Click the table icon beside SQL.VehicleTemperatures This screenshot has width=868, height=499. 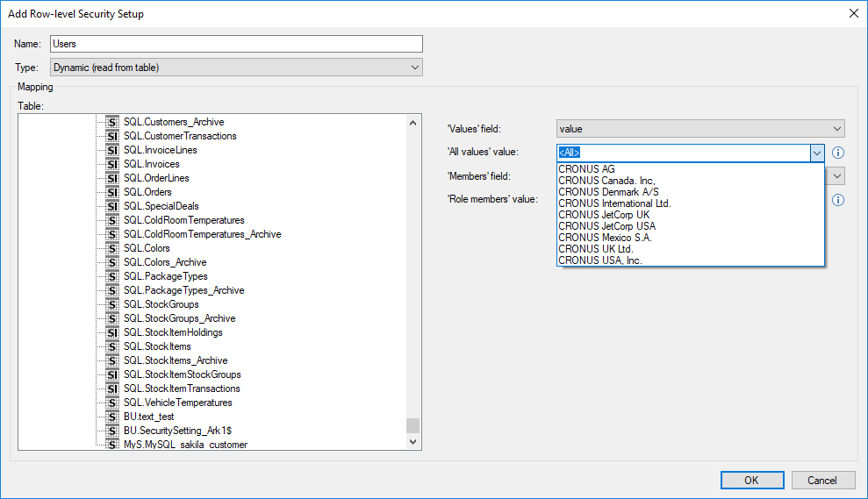[112, 403]
